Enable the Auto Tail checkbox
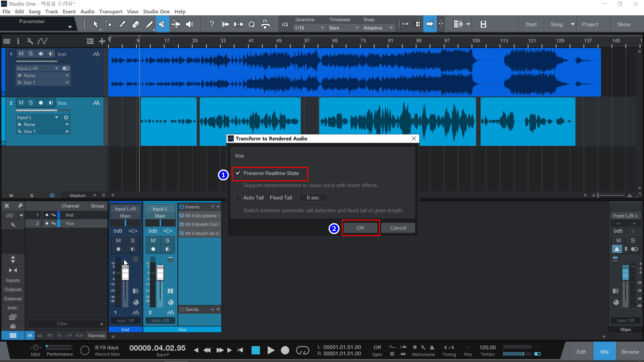 tap(238, 198)
